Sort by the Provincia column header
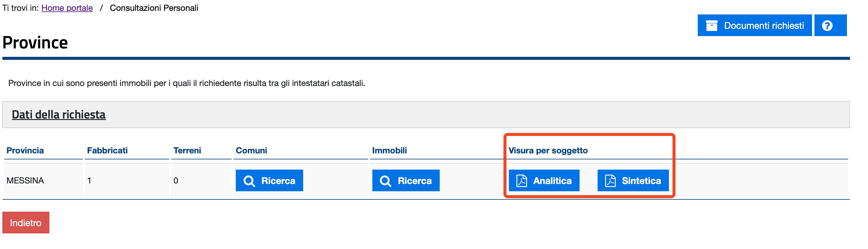 click(25, 150)
